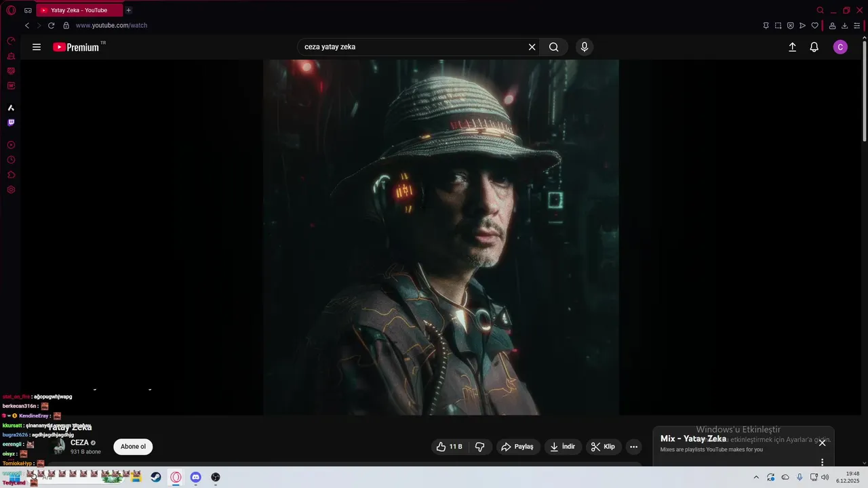This screenshot has width=868, height=488.
Task: Go back with the browser back arrow
Action: pyautogui.click(x=27, y=26)
